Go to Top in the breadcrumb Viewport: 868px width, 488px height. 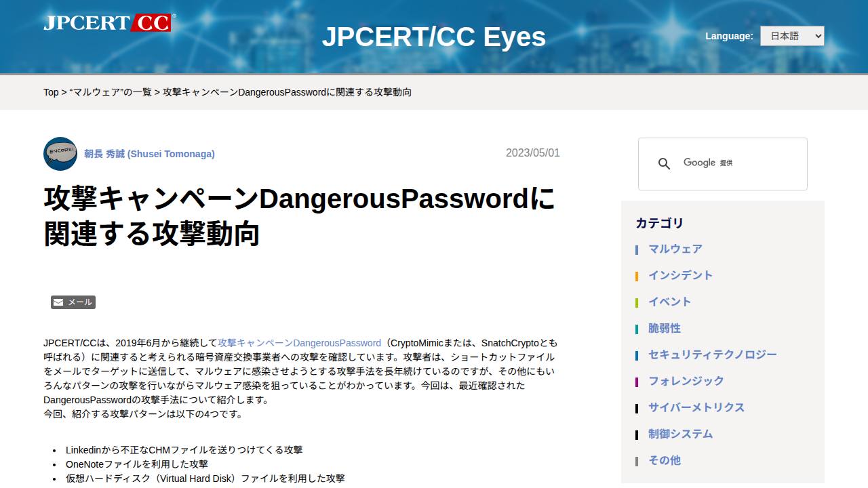point(51,92)
